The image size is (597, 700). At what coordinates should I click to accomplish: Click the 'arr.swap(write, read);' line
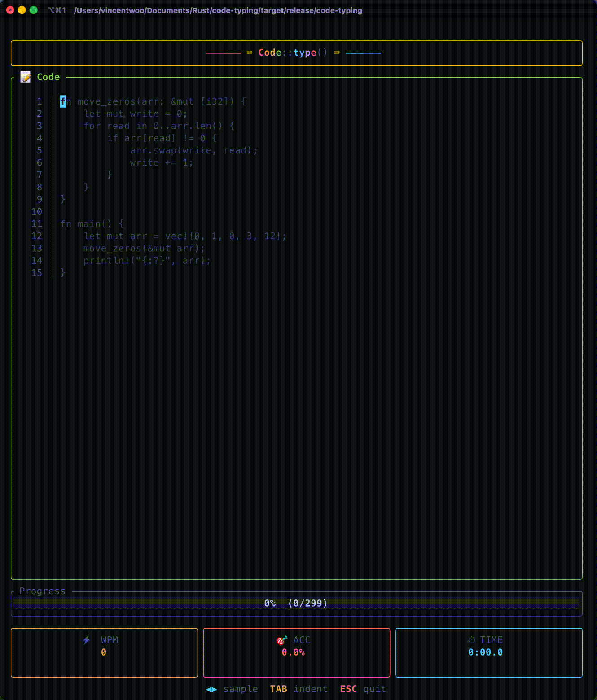[193, 150]
